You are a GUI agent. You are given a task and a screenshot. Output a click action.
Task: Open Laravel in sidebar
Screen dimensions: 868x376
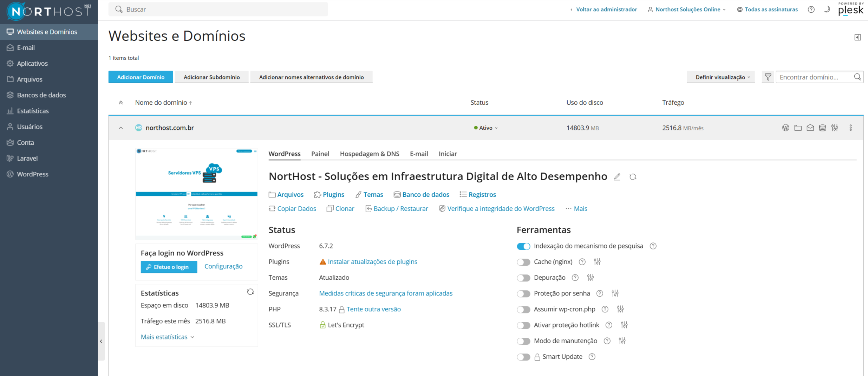click(x=49, y=158)
